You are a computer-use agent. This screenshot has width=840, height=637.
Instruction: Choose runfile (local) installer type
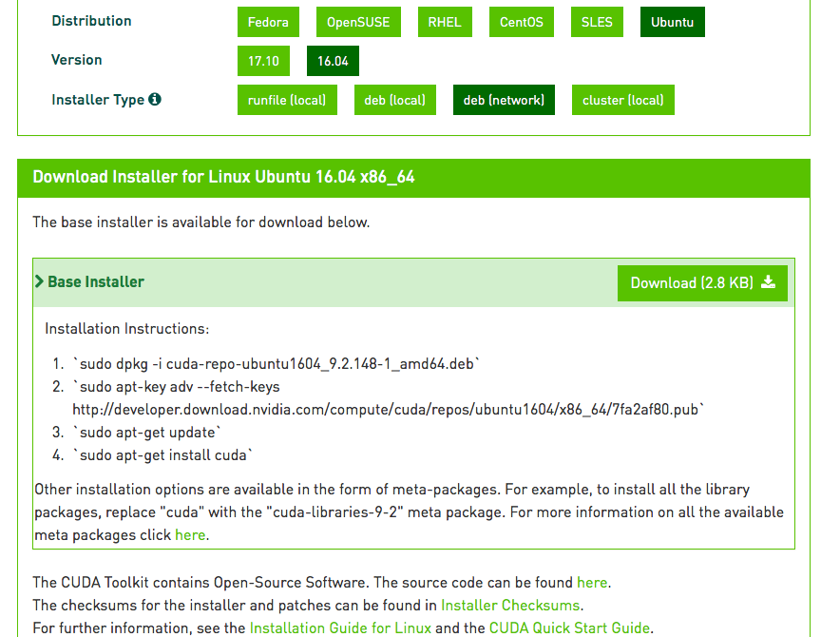pyautogui.click(x=287, y=100)
